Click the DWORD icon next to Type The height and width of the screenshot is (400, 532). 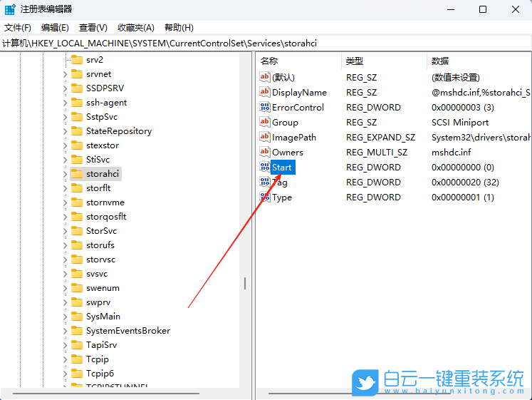point(265,197)
